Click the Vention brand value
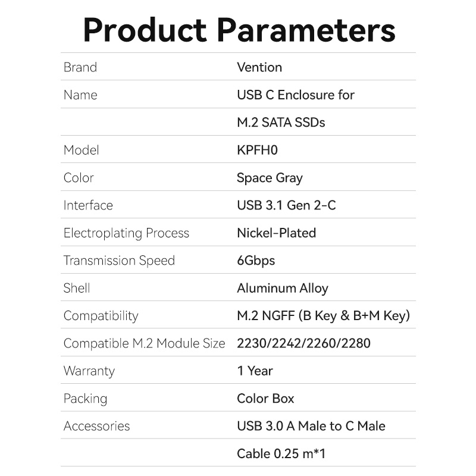This screenshot has height=476, width=476. 259,67
